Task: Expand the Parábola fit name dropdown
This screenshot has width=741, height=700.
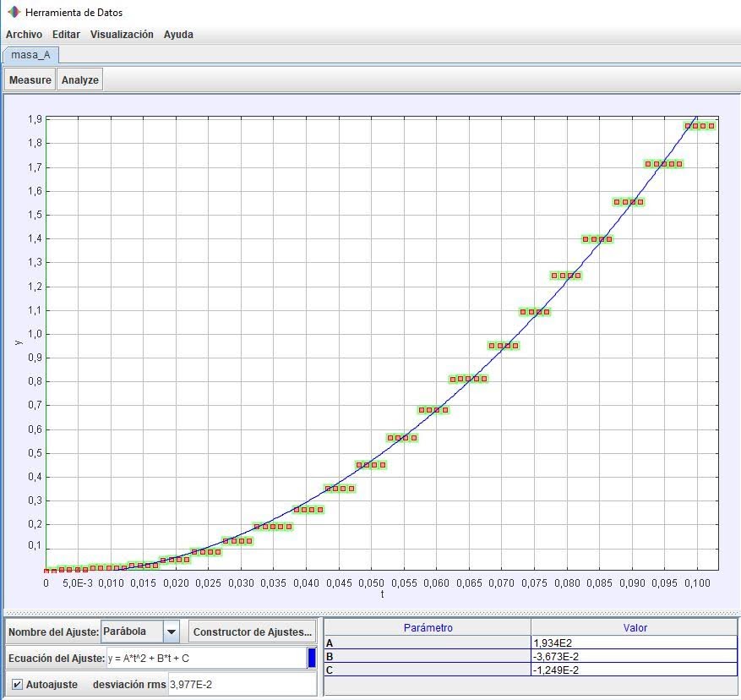Action: [x=172, y=632]
